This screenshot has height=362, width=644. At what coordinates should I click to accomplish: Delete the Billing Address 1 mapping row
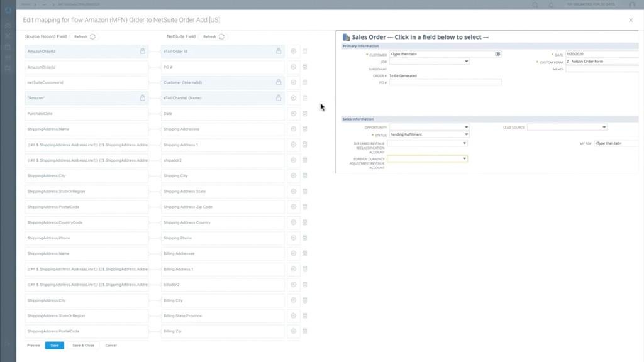click(x=305, y=269)
